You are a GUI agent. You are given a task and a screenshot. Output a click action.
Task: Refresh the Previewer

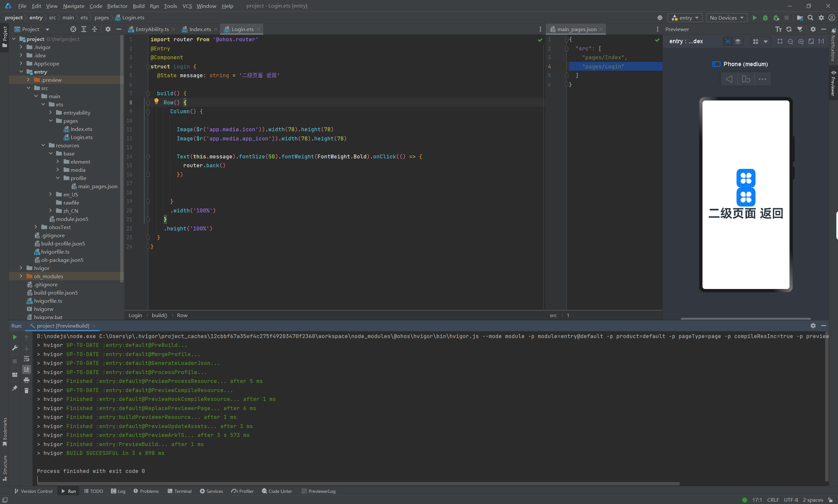(789, 29)
